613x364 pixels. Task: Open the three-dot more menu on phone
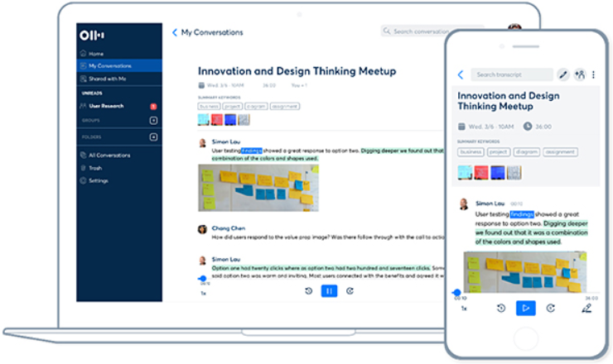593,74
